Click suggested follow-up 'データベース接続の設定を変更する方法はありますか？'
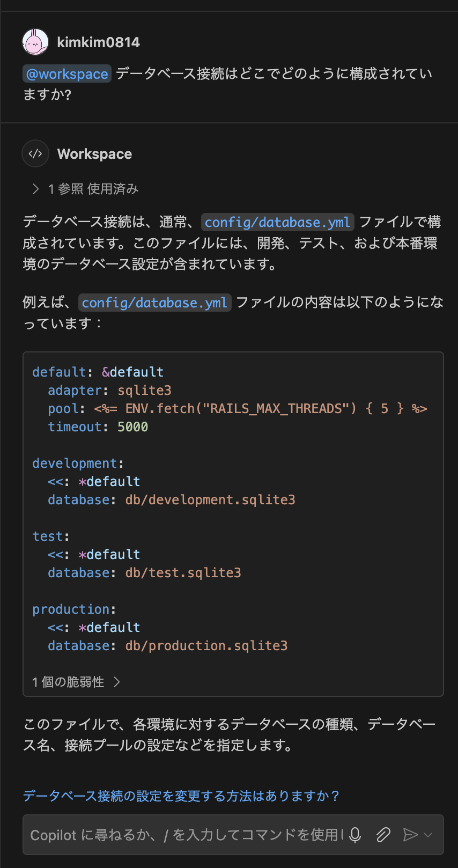This screenshot has width=458, height=868. click(x=181, y=796)
